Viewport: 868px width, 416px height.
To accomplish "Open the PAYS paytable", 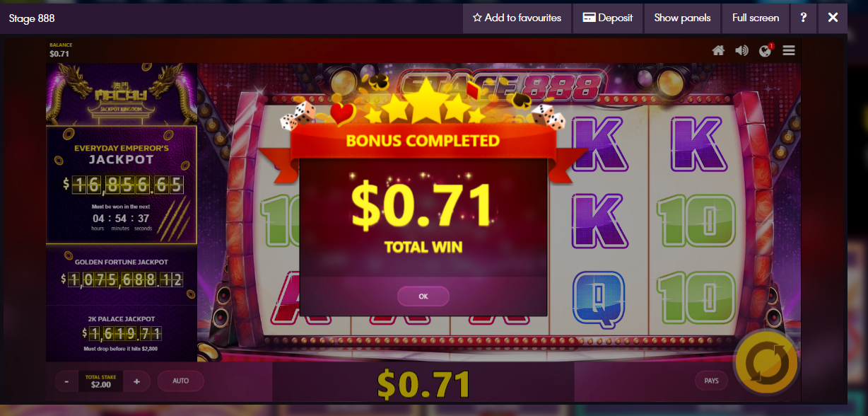I will 711,381.
